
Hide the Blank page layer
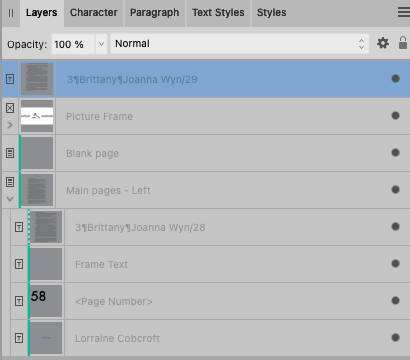pyautogui.click(x=395, y=153)
